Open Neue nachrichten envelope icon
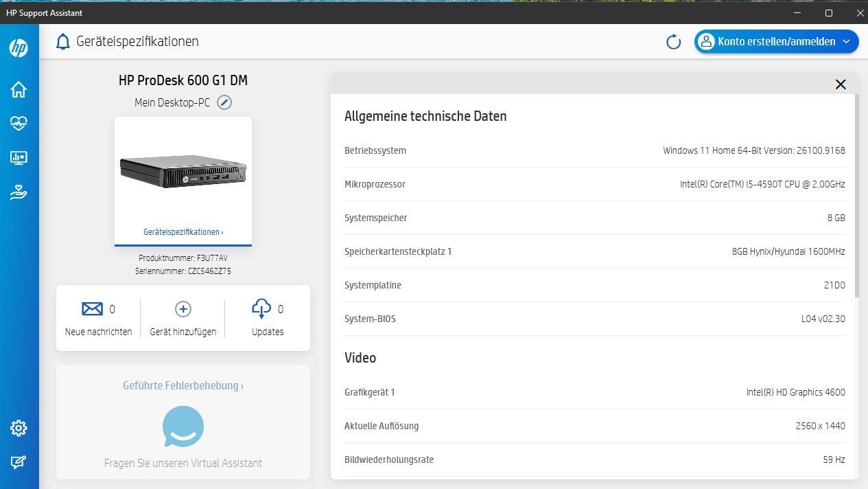Screen dimensions: 868x489 [92, 309]
